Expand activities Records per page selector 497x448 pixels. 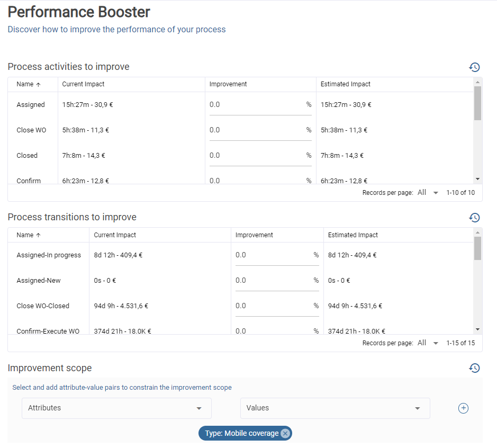click(428, 193)
